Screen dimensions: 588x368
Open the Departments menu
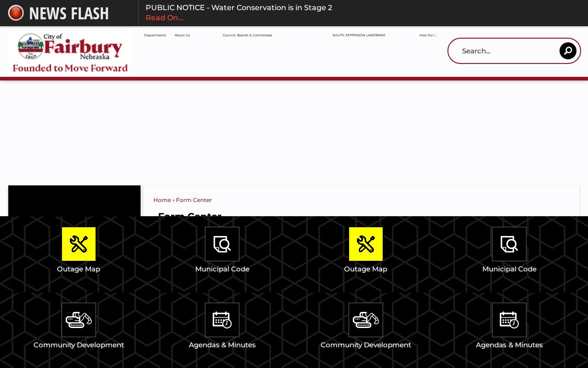(155, 35)
